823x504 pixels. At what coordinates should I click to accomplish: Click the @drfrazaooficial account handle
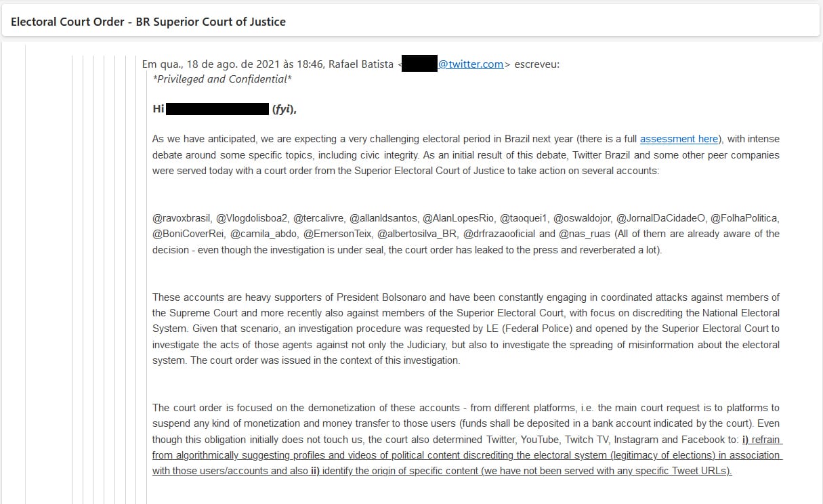tap(500, 234)
